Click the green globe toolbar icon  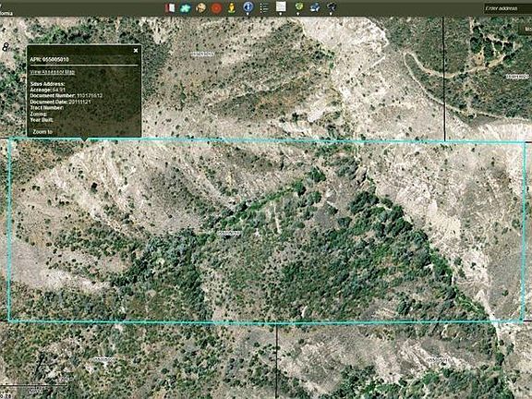click(299, 7)
